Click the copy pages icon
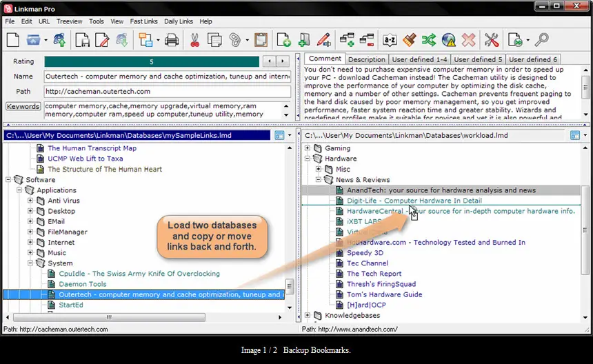 pyautogui.click(x=215, y=40)
